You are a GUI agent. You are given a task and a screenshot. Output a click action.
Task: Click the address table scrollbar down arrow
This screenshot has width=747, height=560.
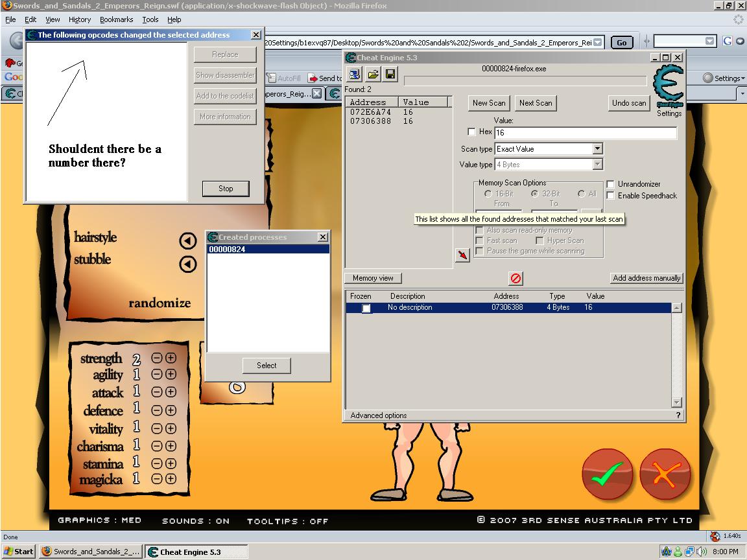coord(676,402)
